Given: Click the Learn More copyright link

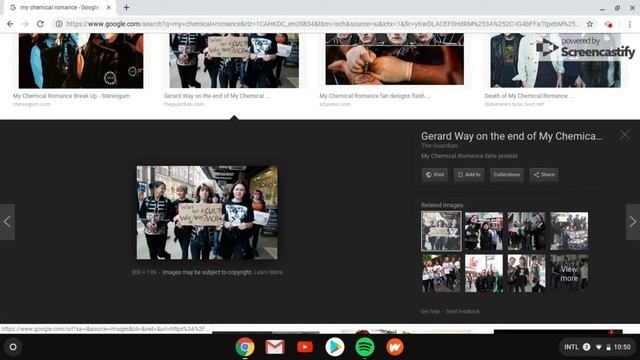Looking at the screenshot, I should point(268,272).
